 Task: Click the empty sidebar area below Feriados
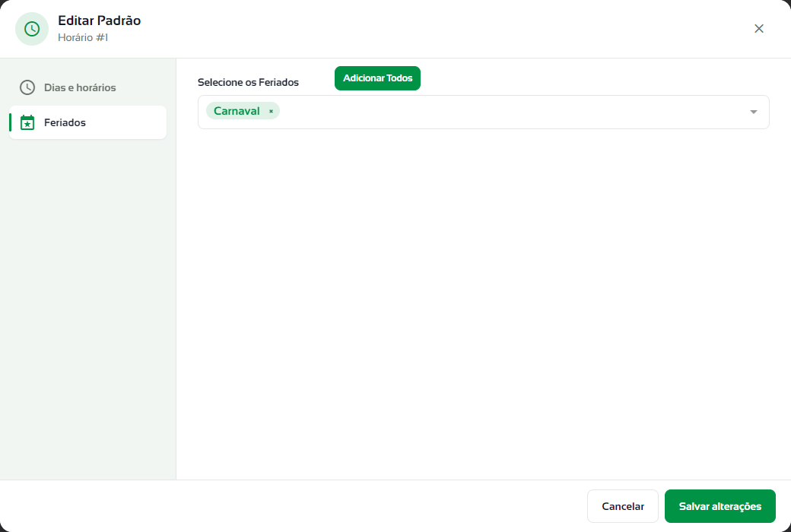(87, 308)
